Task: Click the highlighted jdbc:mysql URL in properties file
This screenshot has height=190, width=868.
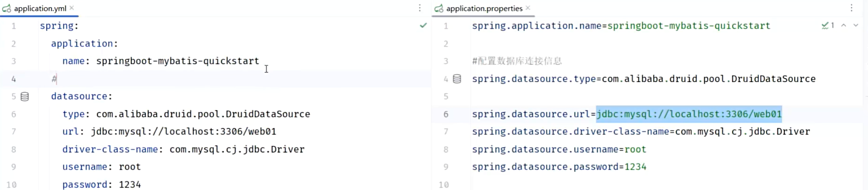Action: [688, 114]
